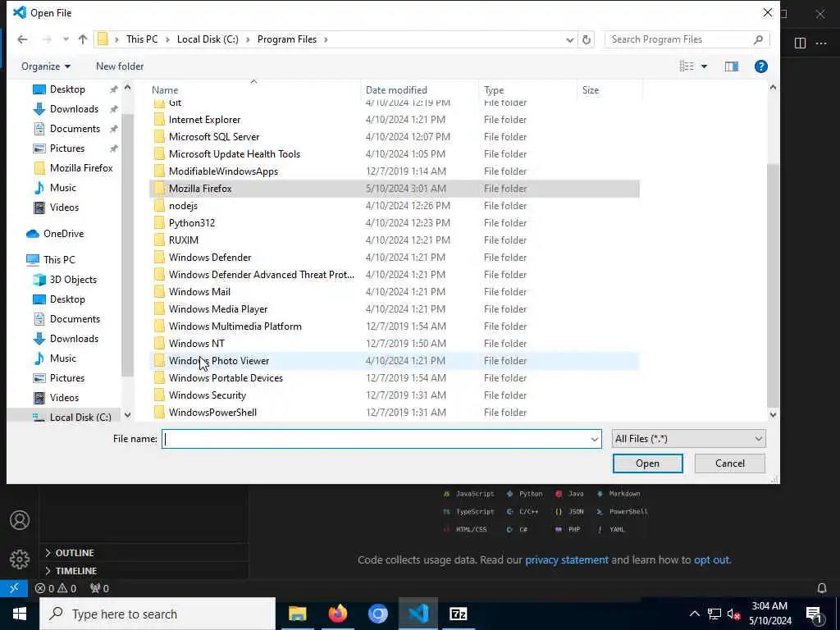Expand the File name history dropdown
This screenshot has width=840, height=630.
pos(594,440)
